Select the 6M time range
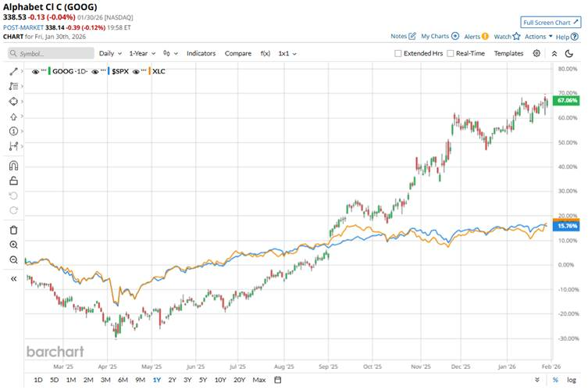 point(123,380)
